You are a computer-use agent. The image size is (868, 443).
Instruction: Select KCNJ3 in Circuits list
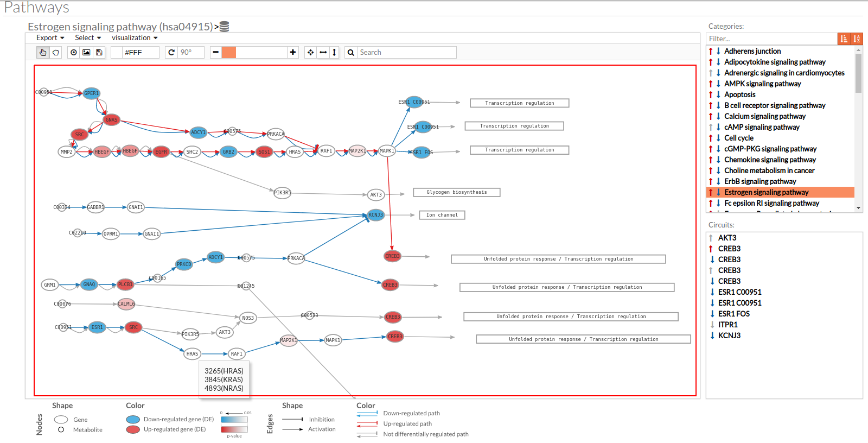click(x=729, y=336)
